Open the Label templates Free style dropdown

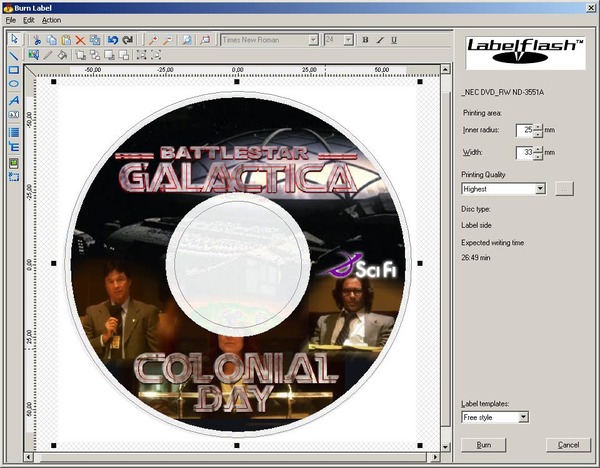click(523, 417)
